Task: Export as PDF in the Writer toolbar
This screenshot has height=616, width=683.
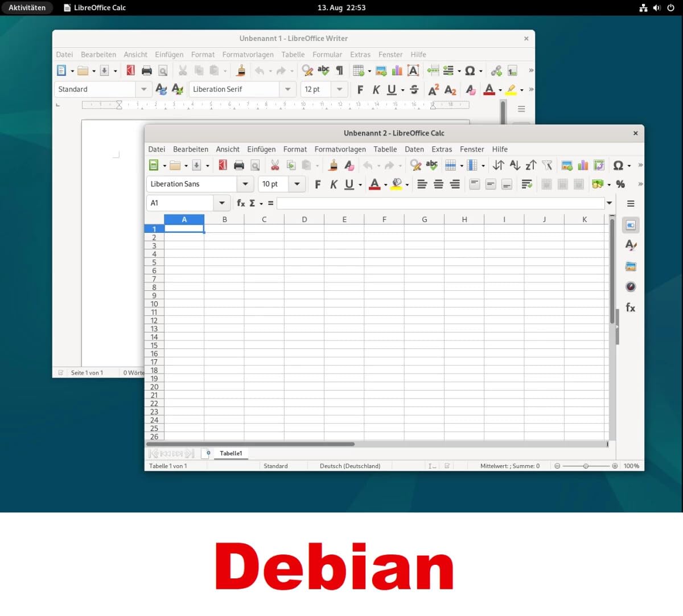Action: [x=130, y=71]
